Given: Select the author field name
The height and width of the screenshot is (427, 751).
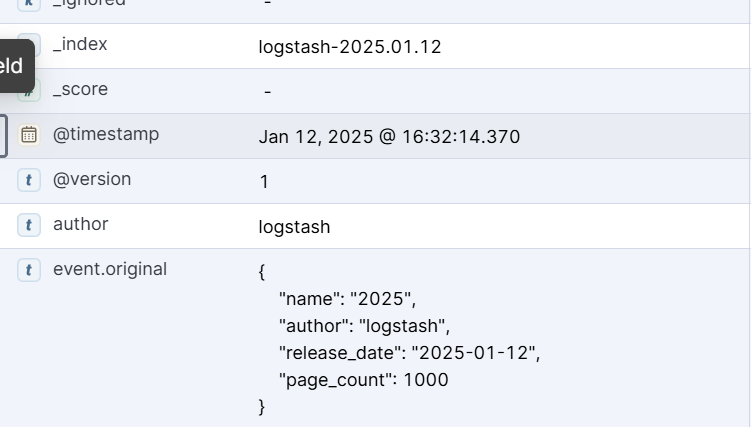Looking at the screenshot, I should pos(80,225).
